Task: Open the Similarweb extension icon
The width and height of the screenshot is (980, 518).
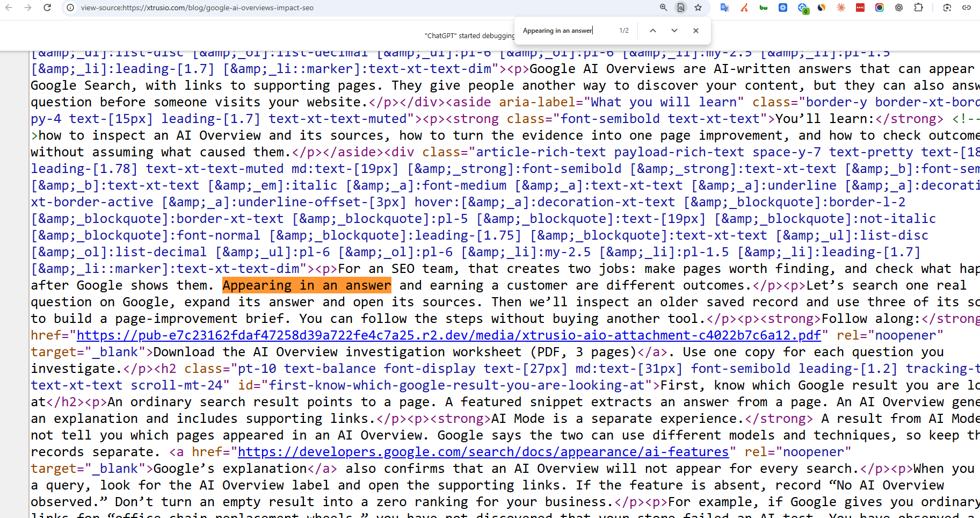Action: click(x=822, y=8)
